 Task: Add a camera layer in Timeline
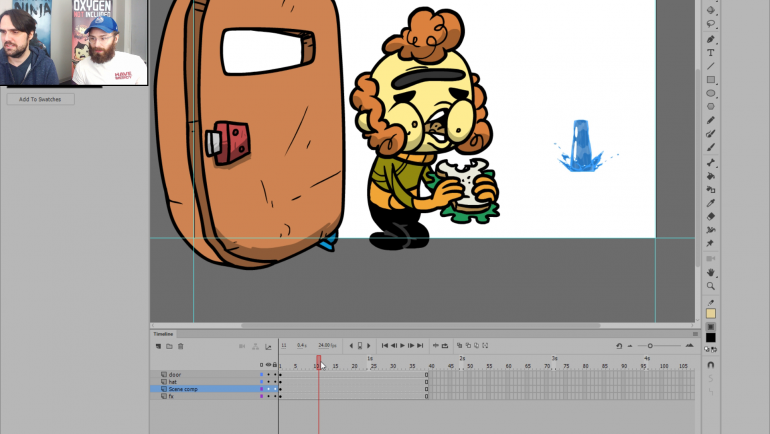point(242,346)
